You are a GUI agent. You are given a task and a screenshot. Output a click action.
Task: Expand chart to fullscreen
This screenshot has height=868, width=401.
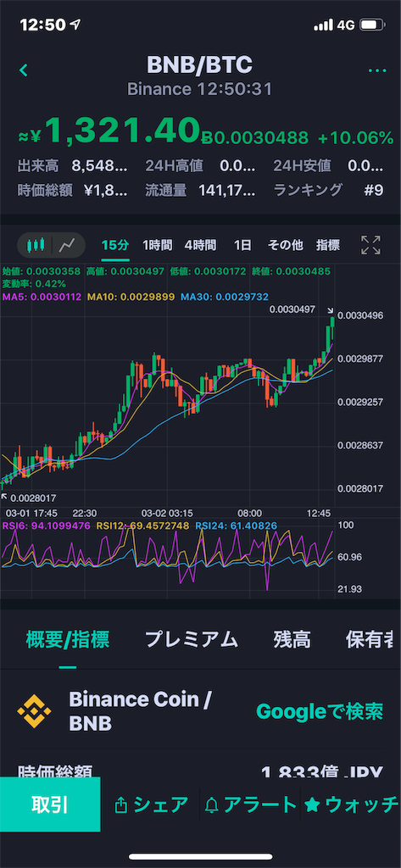pyautogui.click(x=370, y=245)
